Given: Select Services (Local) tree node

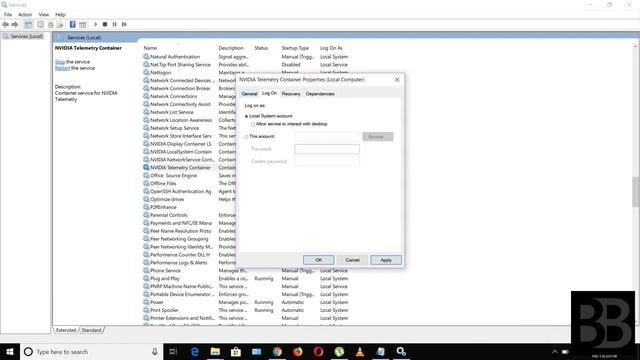Looking at the screenshot, I should (x=27, y=36).
